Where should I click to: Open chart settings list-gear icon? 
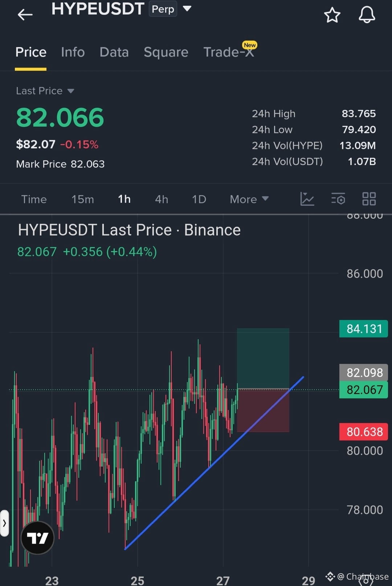pyautogui.click(x=338, y=199)
